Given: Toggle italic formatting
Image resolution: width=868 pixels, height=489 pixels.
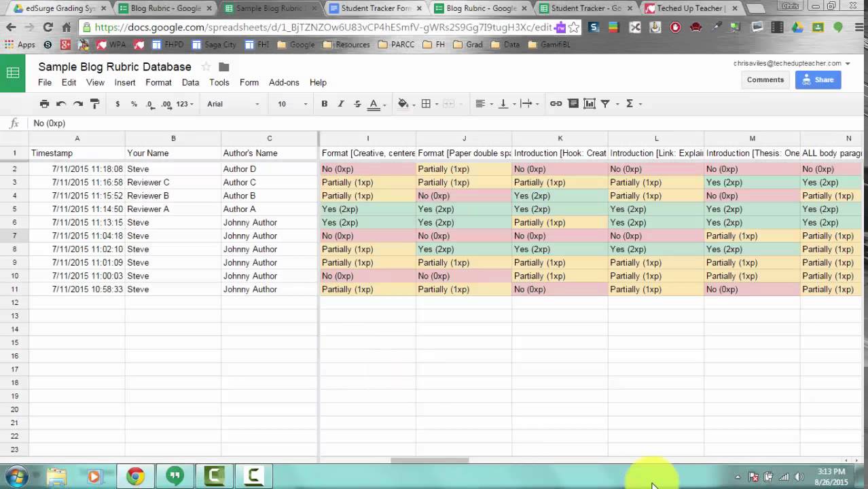Looking at the screenshot, I should (x=341, y=104).
